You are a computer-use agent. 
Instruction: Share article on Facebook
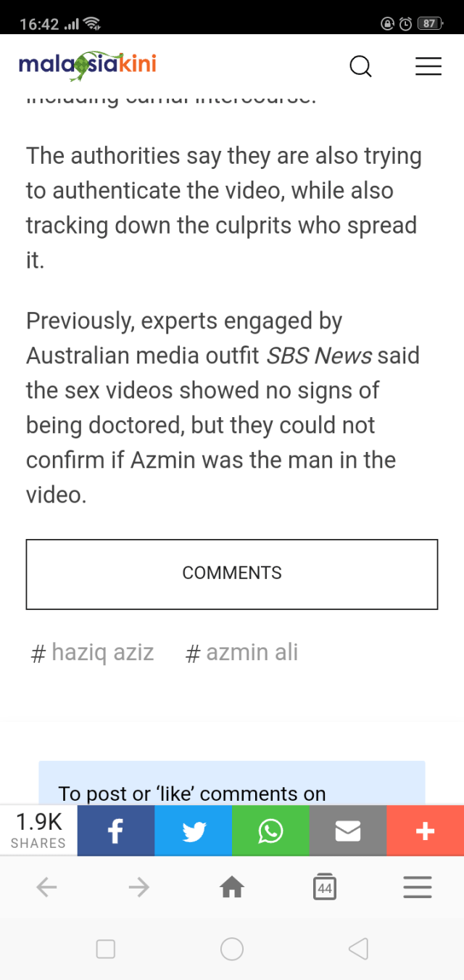click(x=116, y=831)
